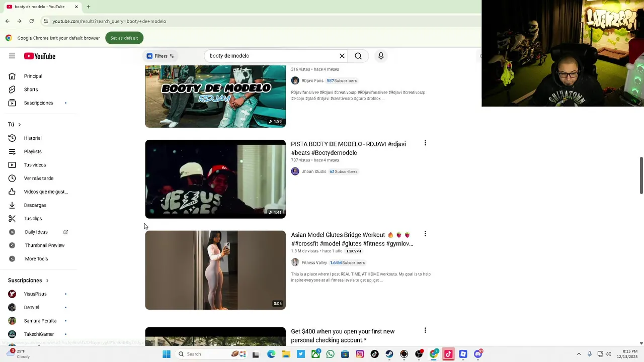Close the 'booty de modelo - YouTube' tab
Viewport: 644px width, 362px height.
(x=76, y=7)
